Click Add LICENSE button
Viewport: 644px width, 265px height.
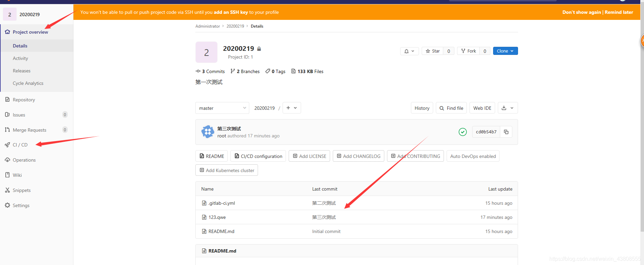pyautogui.click(x=309, y=156)
